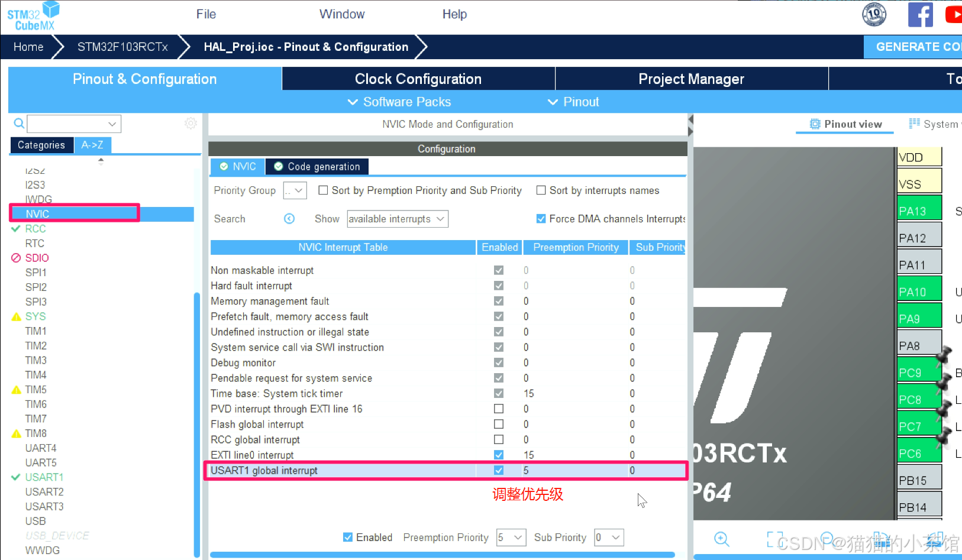Click the Preemption Priority column header
This screenshot has width=962, height=560.
click(576, 247)
